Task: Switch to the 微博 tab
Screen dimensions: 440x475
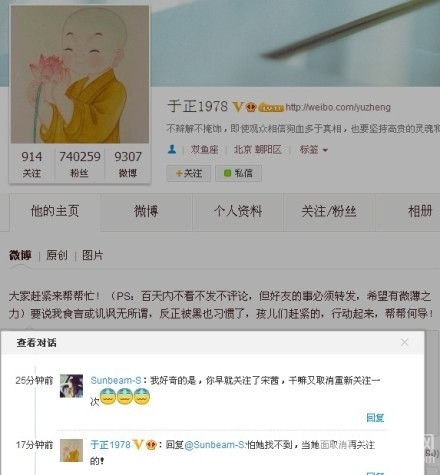Action: [146, 211]
